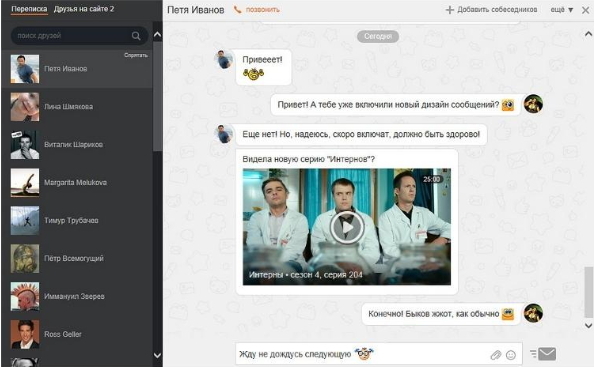The height and width of the screenshot is (367, 597).
Task: Click the chat vertical scrollbar thumb
Action: click(x=589, y=292)
